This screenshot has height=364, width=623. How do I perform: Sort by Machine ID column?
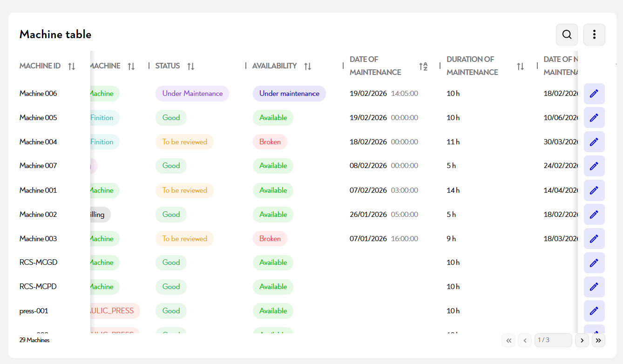pyautogui.click(x=71, y=66)
